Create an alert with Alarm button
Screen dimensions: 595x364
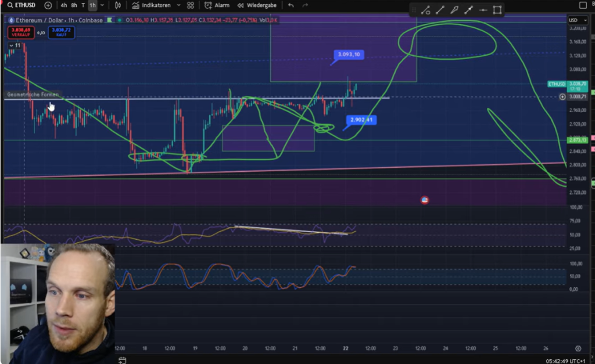217,5
